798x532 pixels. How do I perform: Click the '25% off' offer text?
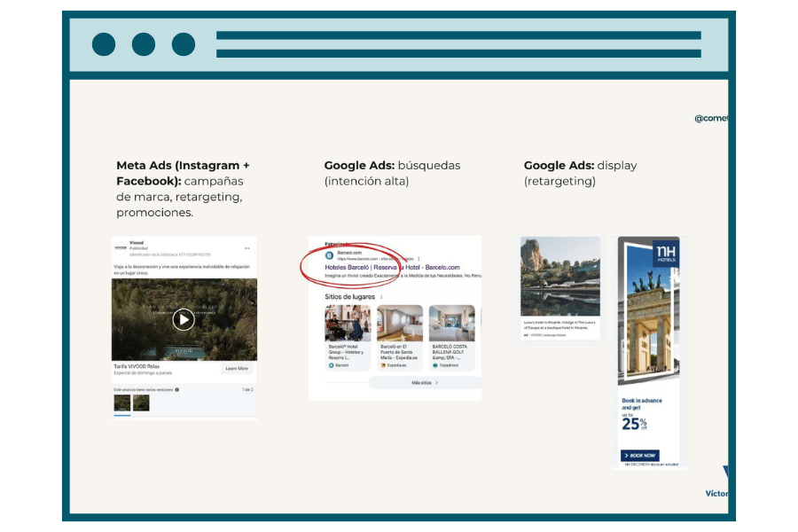(x=634, y=423)
